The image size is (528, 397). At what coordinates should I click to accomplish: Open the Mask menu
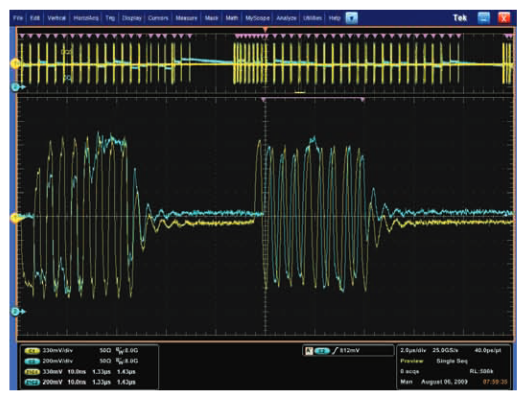(x=211, y=18)
